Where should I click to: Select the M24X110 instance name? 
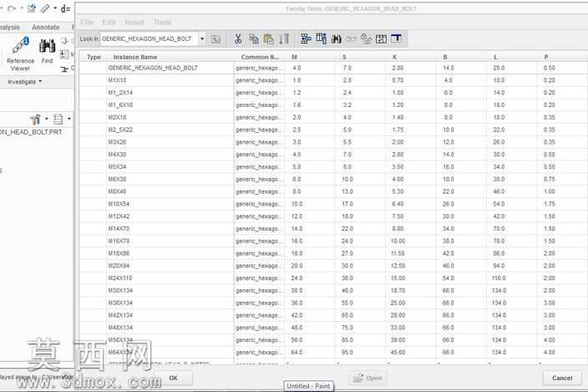pyautogui.click(x=120, y=278)
